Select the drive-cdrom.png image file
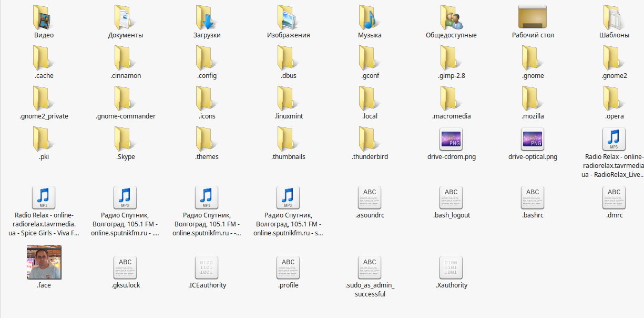The height and width of the screenshot is (318, 644). point(451,140)
